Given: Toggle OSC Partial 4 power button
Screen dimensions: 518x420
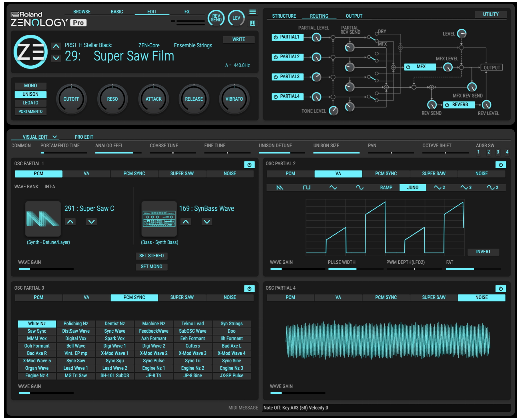Looking at the screenshot, I should coord(500,288).
